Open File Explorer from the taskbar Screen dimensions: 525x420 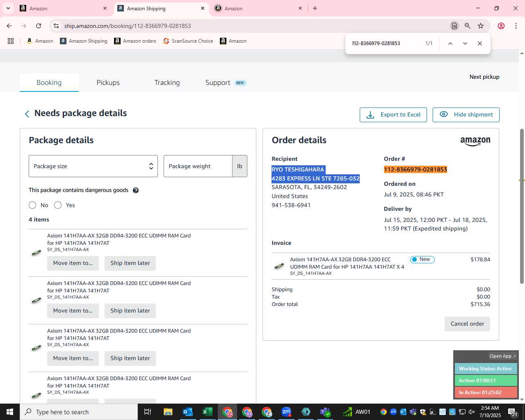[x=168, y=412]
